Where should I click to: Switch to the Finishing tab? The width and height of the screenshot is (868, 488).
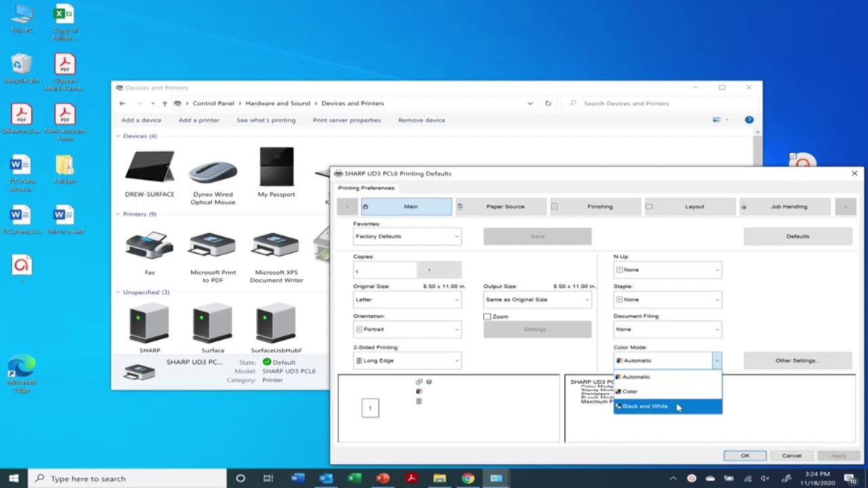(595, 207)
